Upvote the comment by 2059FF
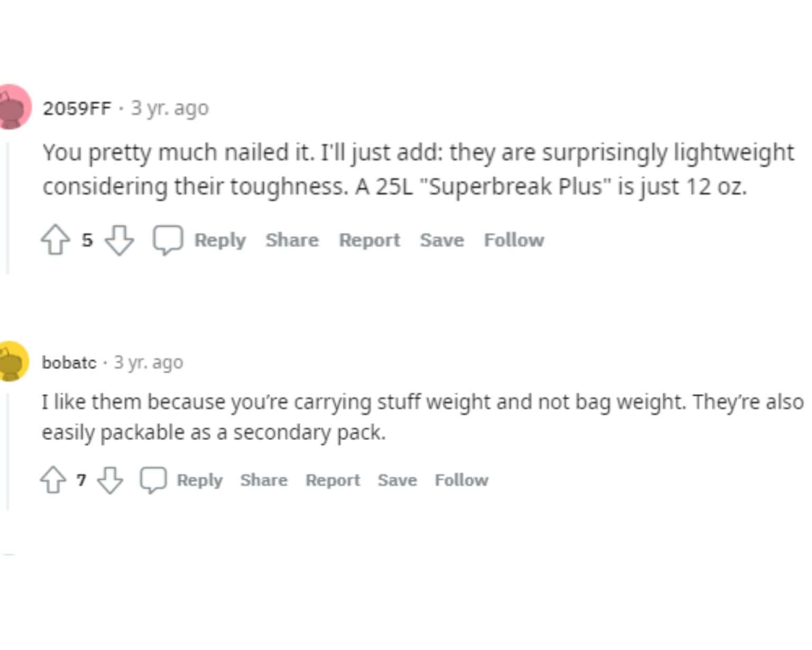 tap(55, 240)
